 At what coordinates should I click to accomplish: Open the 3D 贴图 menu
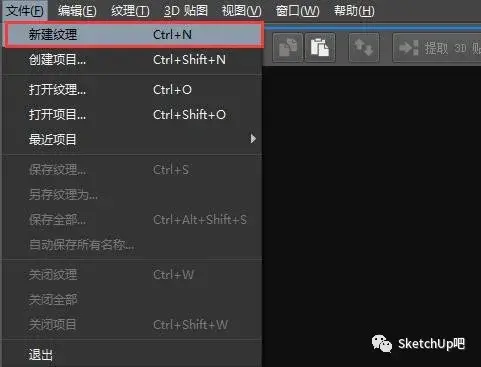pos(186,11)
